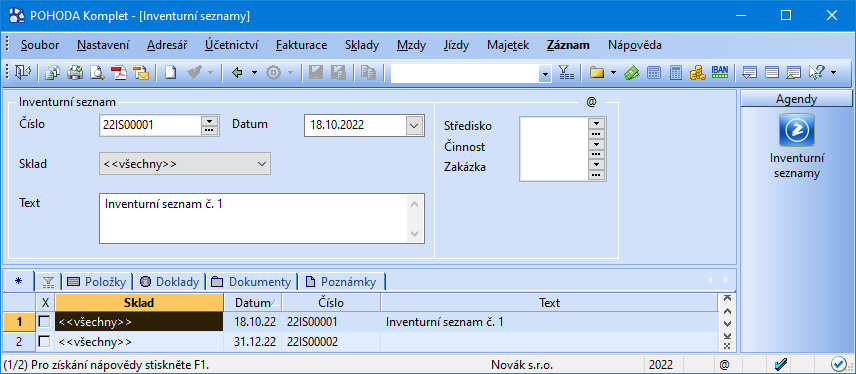Screen dimensions: 856x374
Task: Switch to the Položky tab
Action: (96, 282)
